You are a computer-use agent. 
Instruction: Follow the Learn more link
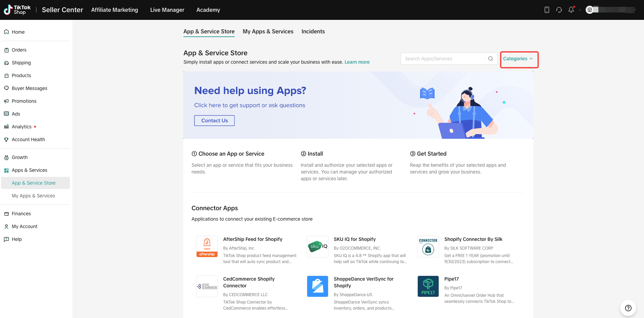tap(357, 62)
